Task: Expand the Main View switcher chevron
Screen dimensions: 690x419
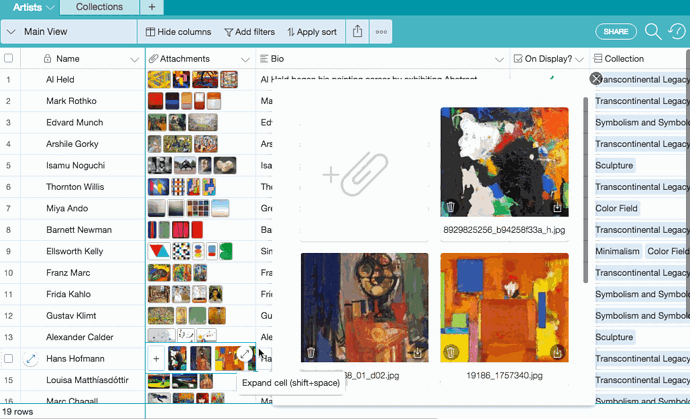Action: (11, 32)
